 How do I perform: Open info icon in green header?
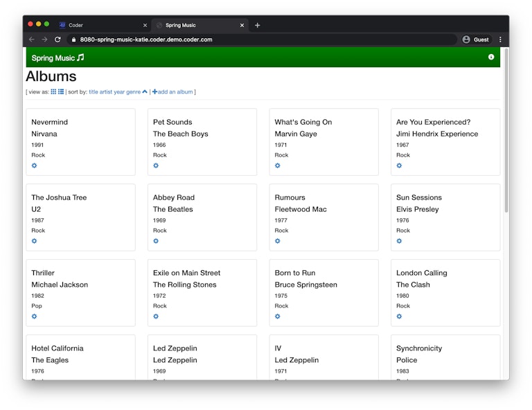491,57
